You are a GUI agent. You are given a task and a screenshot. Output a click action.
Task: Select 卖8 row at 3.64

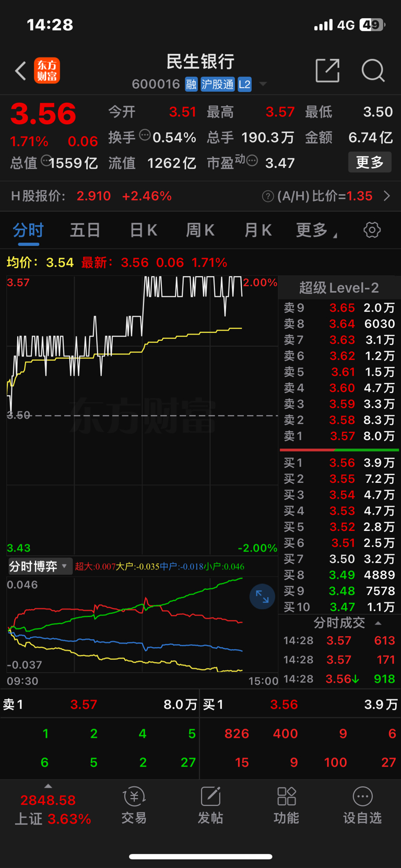pos(339,324)
